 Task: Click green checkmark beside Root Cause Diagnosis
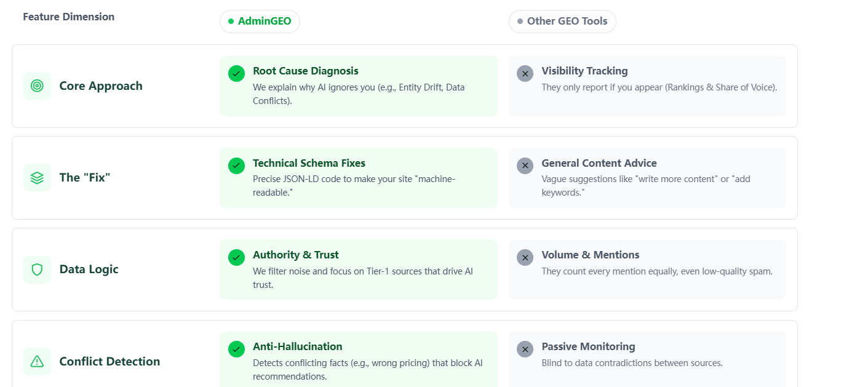point(236,73)
